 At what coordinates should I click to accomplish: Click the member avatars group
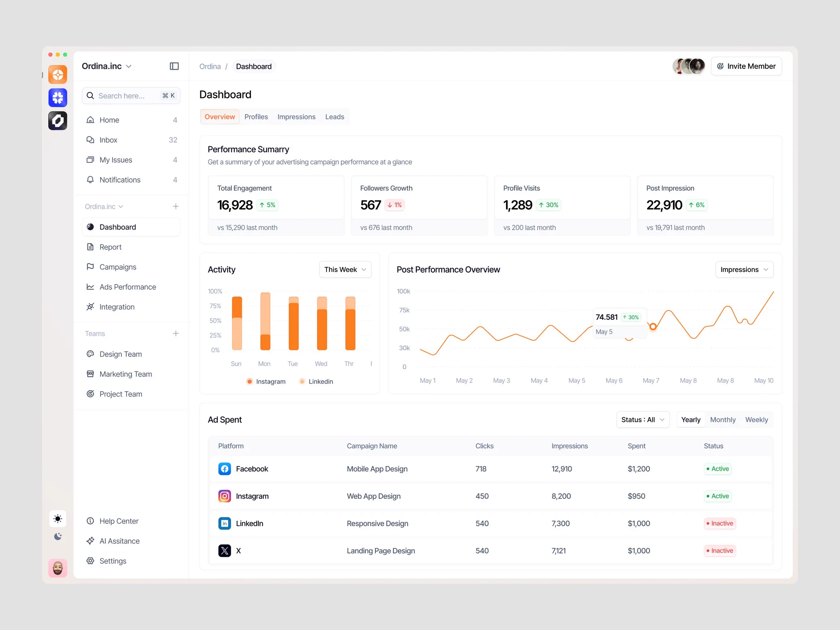click(x=689, y=66)
